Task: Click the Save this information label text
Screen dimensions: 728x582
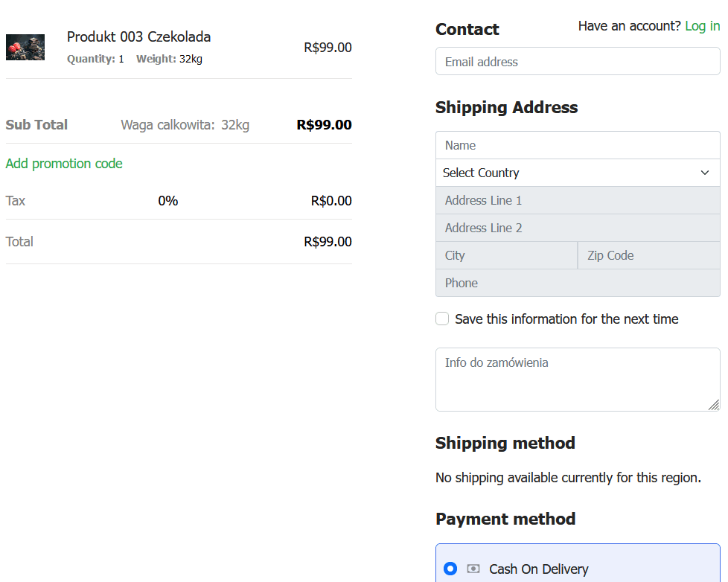Action: click(x=566, y=319)
